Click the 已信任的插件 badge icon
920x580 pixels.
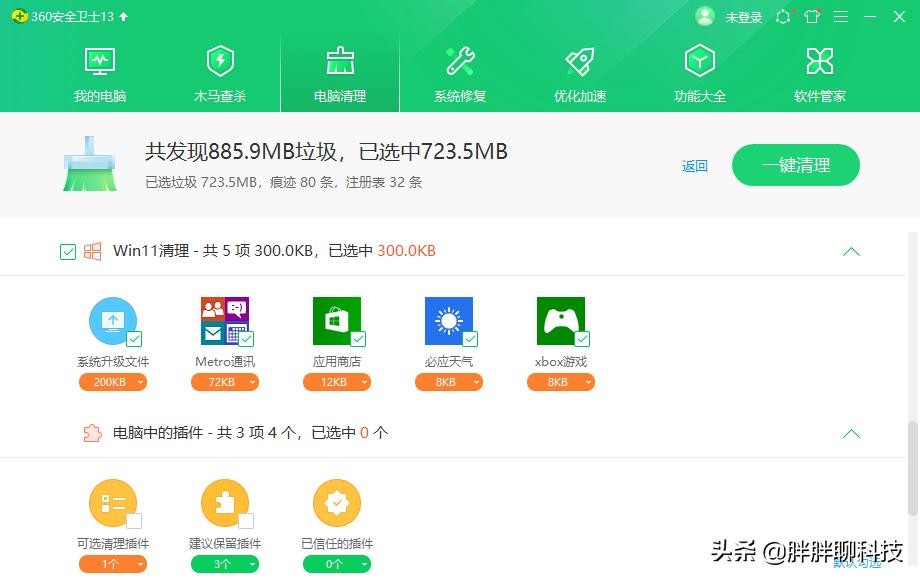[337, 503]
